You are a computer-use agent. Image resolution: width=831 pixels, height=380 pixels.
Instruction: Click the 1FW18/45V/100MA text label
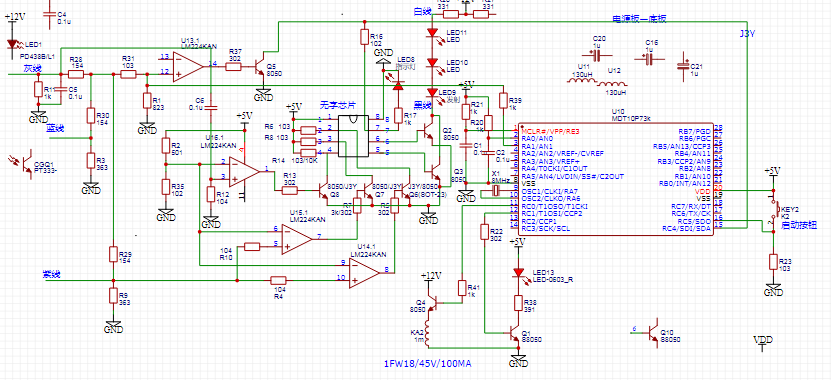click(427, 364)
